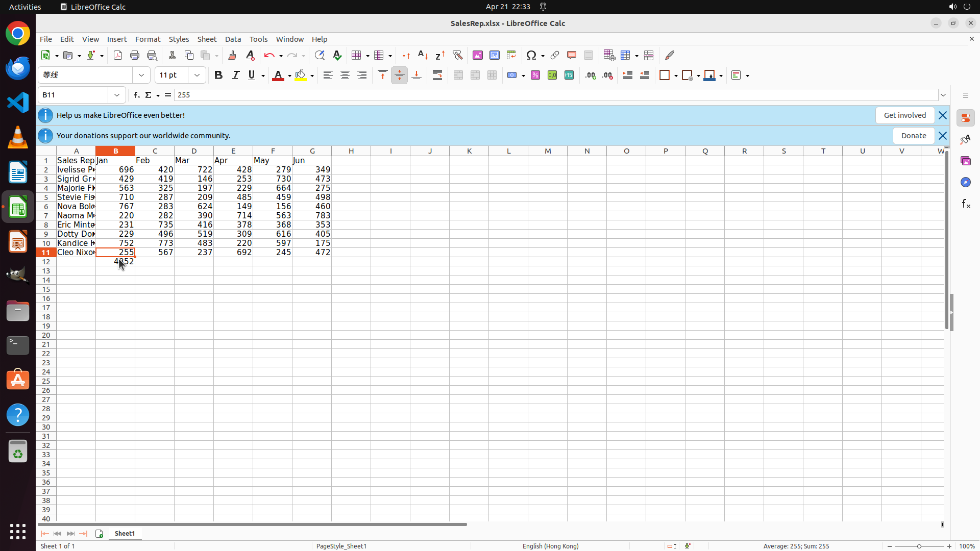Click the Sort Ascending icon
The image size is (980, 551).
tap(423, 55)
